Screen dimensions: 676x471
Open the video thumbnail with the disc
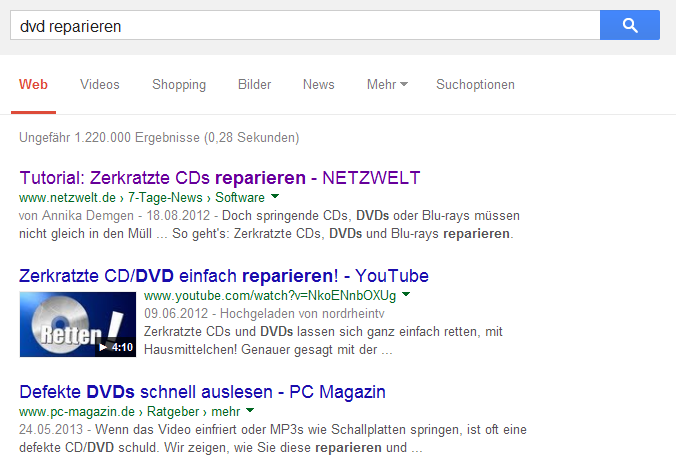78,324
